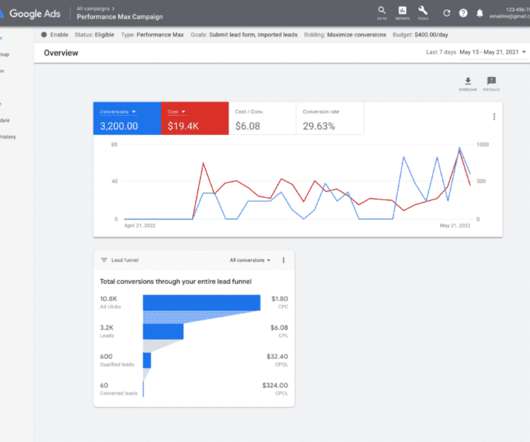Click the April 21 chart axis label
Viewport: 530px width, 442px height.
pyautogui.click(x=140, y=225)
